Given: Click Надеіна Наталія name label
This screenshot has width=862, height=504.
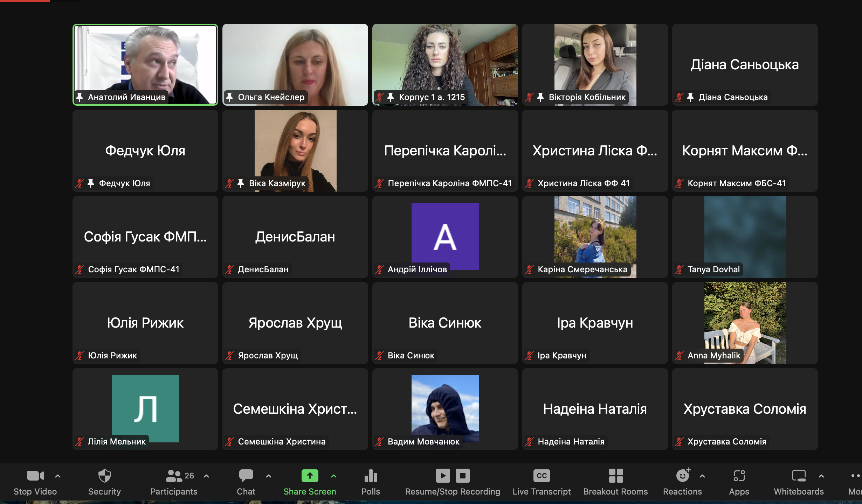Looking at the screenshot, I should point(571,441).
